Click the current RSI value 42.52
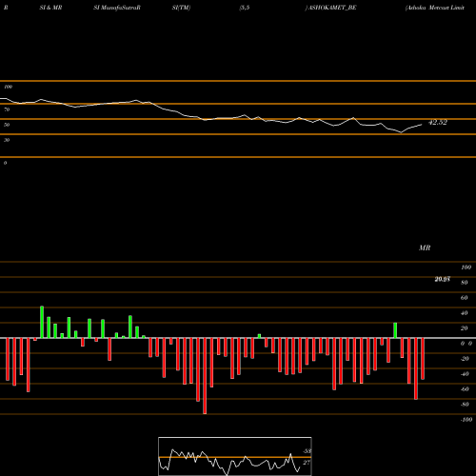This screenshot has width=476, height=476. click(438, 122)
